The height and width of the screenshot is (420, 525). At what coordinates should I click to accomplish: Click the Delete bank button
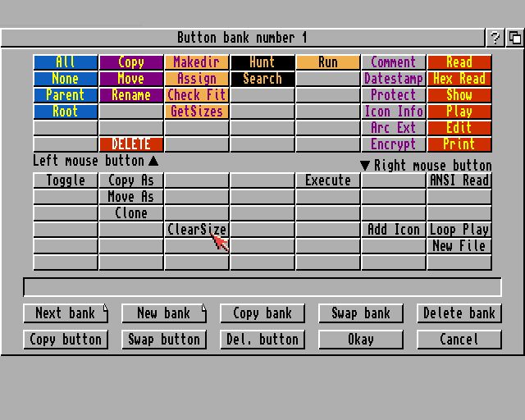tap(459, 313)
